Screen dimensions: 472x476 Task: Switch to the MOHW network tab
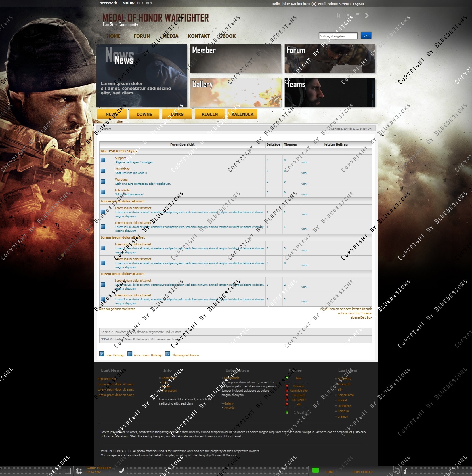(128, 3)
